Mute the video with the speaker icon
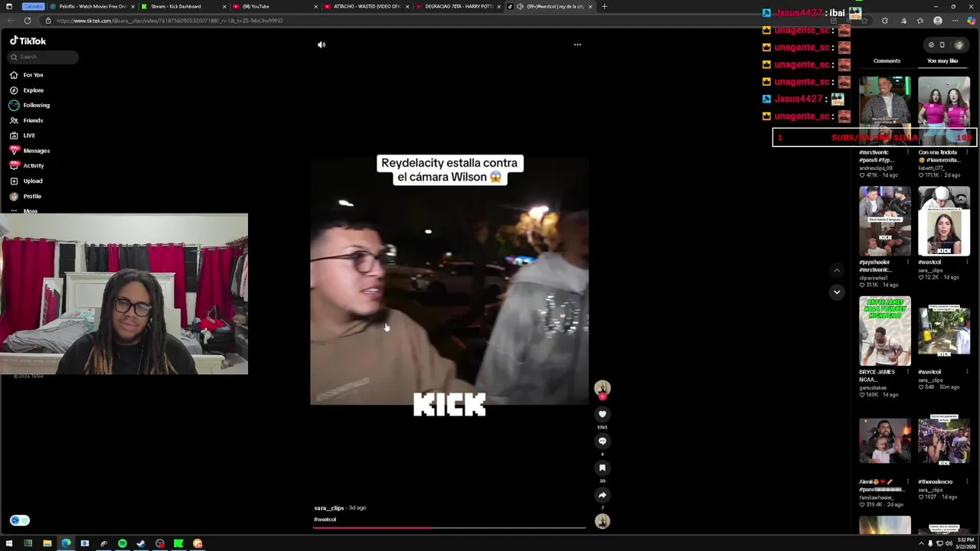Viewport: 980px width, 551px height. pyautogui.click(x=322, y=44)
